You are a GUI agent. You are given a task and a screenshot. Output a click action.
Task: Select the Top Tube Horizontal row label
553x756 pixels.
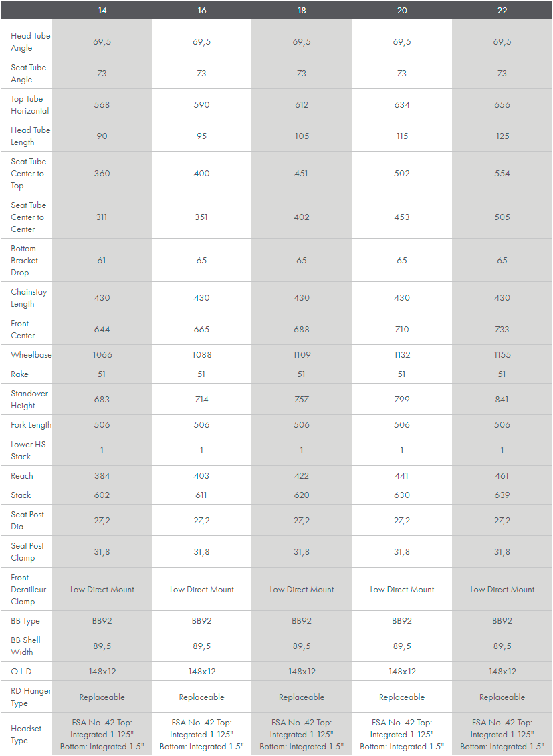29,105
